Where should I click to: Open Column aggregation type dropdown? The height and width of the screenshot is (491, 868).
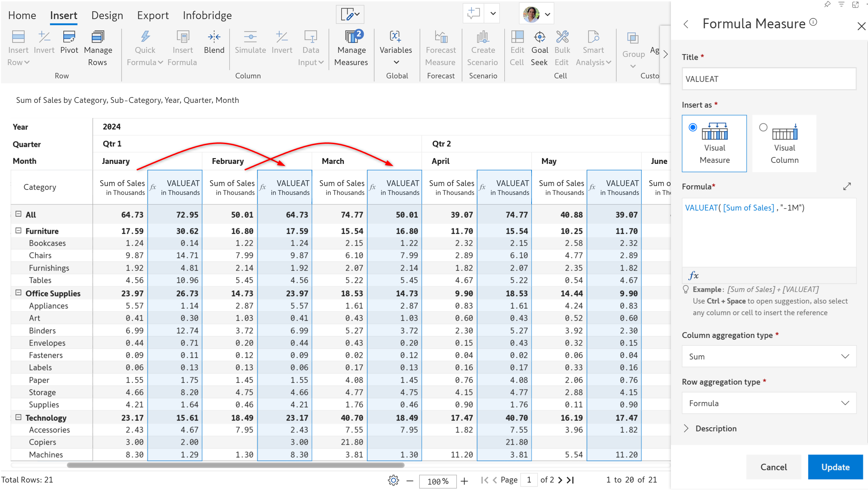click(x=769, y=356)
